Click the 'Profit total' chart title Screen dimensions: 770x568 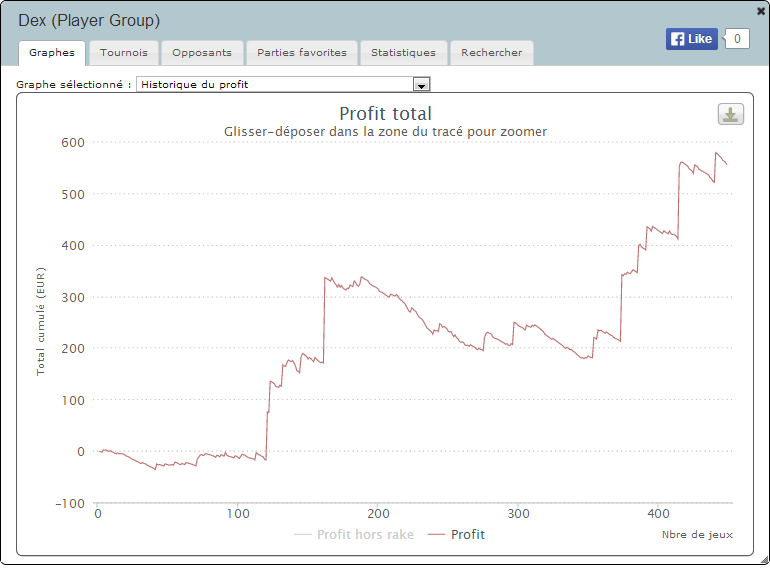pos(385,114)
